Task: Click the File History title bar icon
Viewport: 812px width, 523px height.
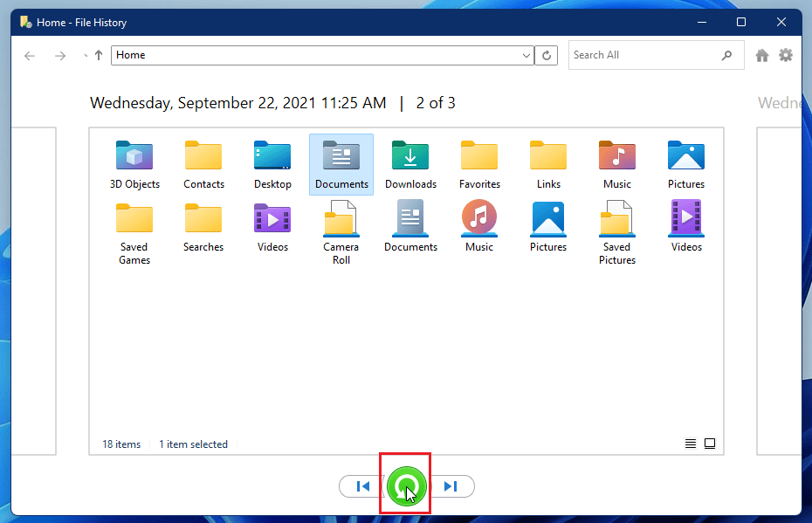Action: (x=25, y=23)
